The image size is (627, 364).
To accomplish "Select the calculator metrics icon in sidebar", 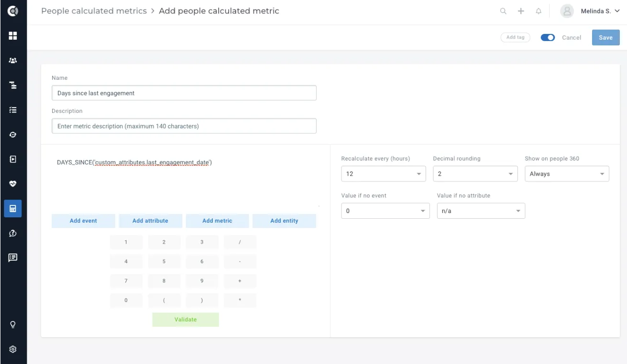I will 13,209.
